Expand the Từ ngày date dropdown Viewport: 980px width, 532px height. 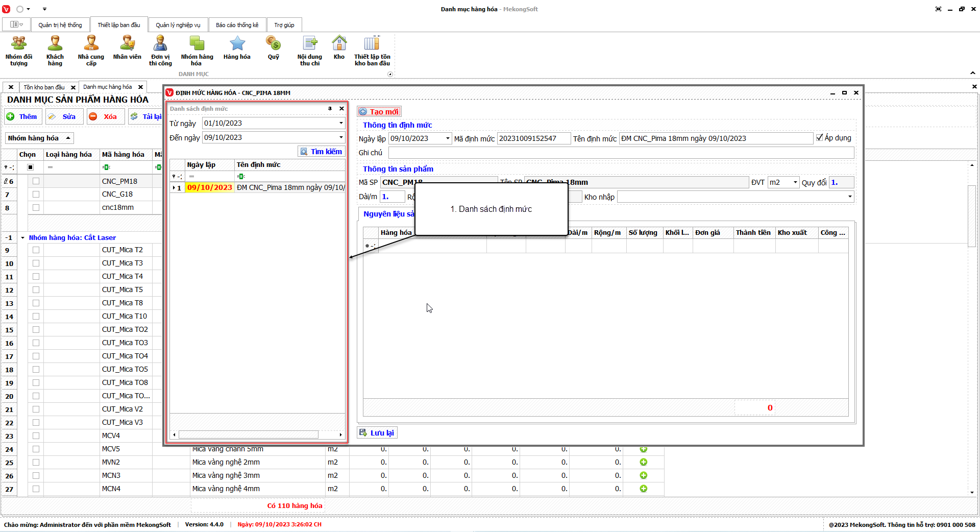point(341,123)
